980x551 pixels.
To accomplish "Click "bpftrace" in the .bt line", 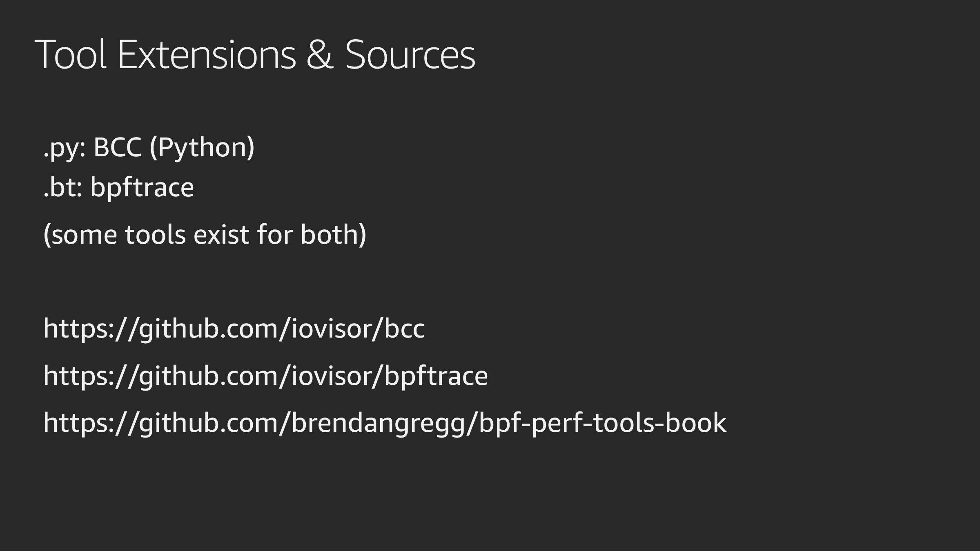I will point(142,188).
